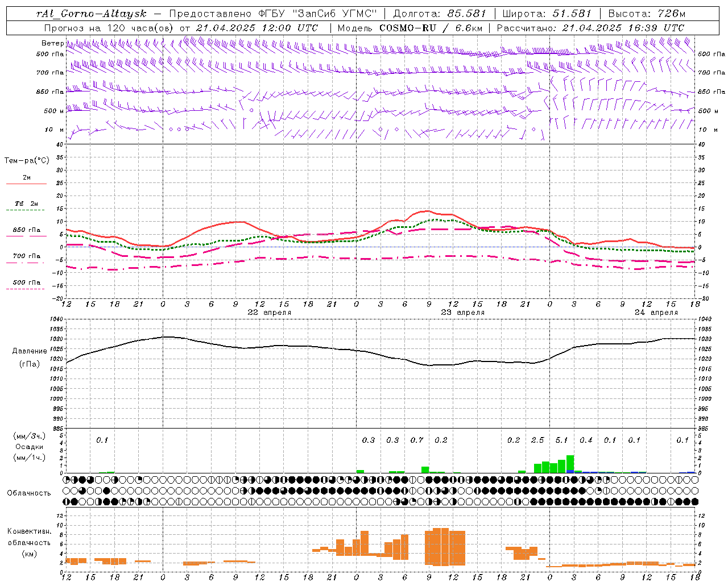Select the model label COSMO-RU / 6.6км

431,28
